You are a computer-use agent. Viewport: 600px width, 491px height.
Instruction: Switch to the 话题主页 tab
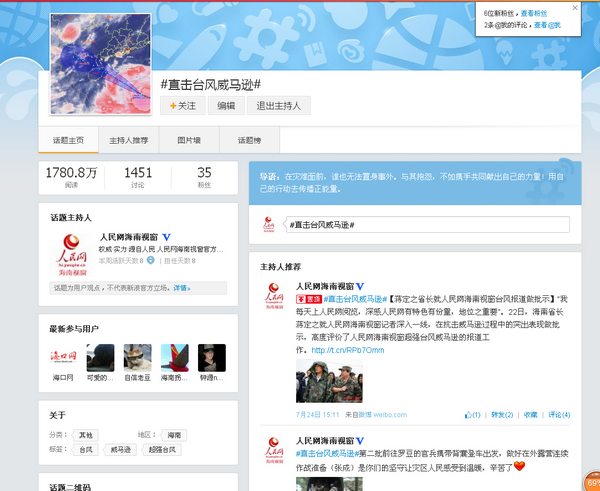(68, 140)
